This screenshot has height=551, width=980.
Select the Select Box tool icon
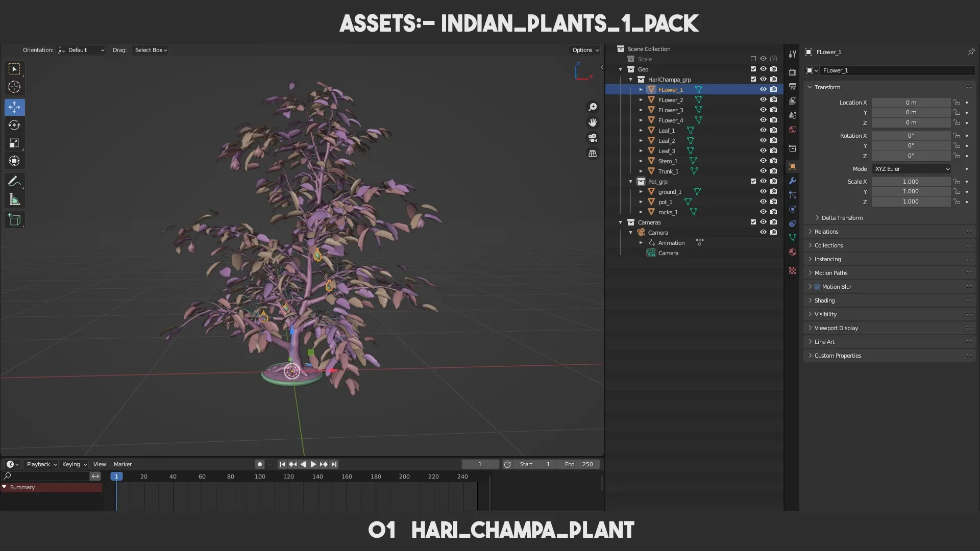(14, 69)
